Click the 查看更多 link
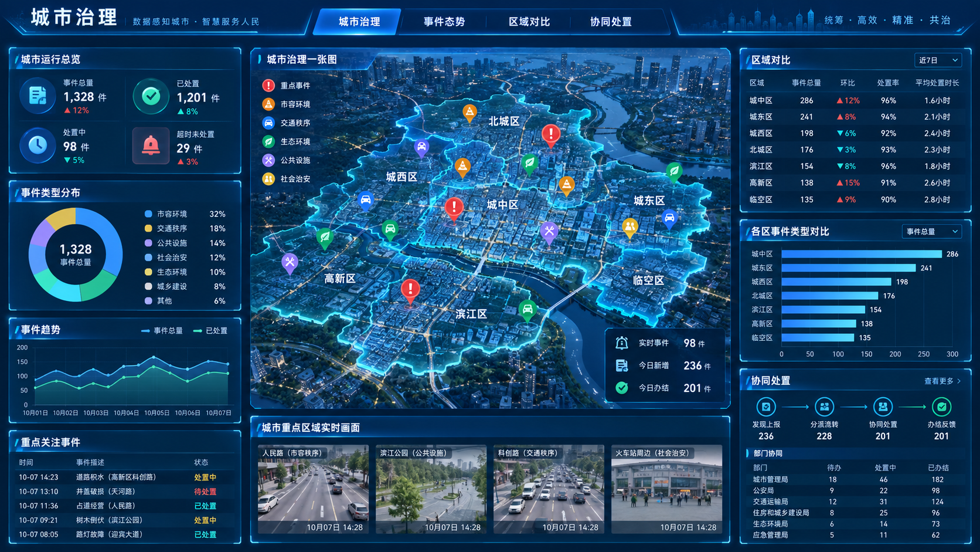The width and height of the screenshot is (980, 552). pyautogui.click(x=942, y=381)
